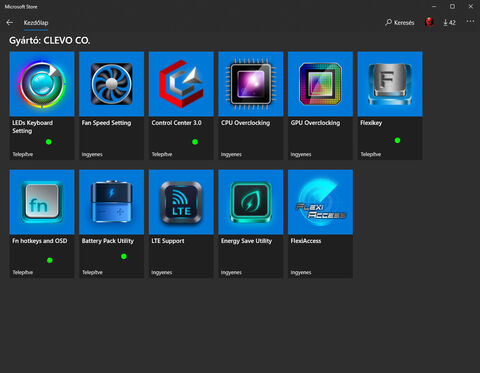This screenshot has width=480, height=373.
Task: Click the 'GPU Overclocking' title text
Action: [x=315, y=123]
